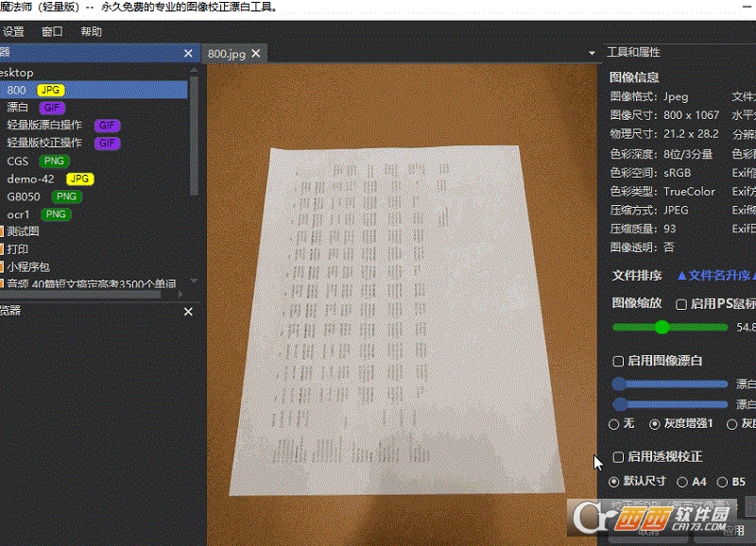
Task: Click the TrueColor color type value
Action: click(x=689, y=192)
